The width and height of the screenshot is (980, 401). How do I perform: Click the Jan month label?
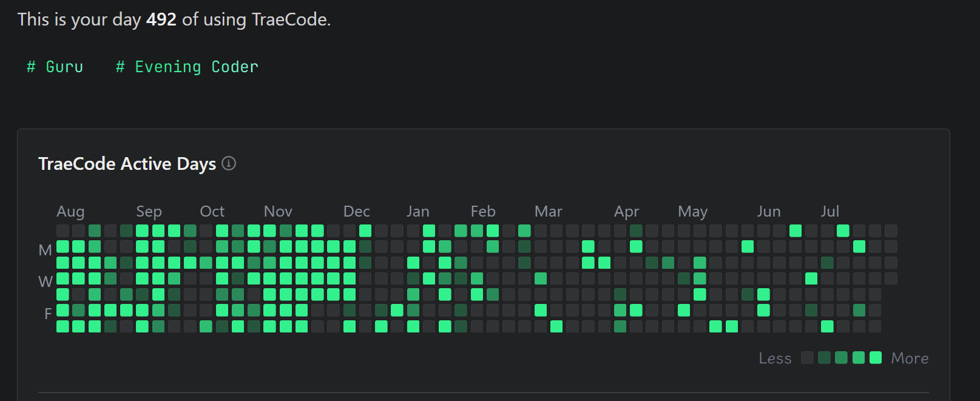coord(418,211)
